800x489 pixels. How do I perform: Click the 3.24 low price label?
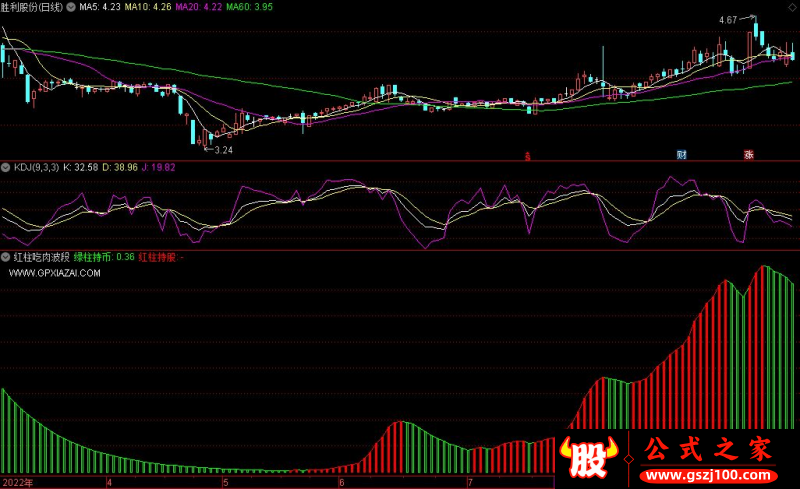pos(223,150)
